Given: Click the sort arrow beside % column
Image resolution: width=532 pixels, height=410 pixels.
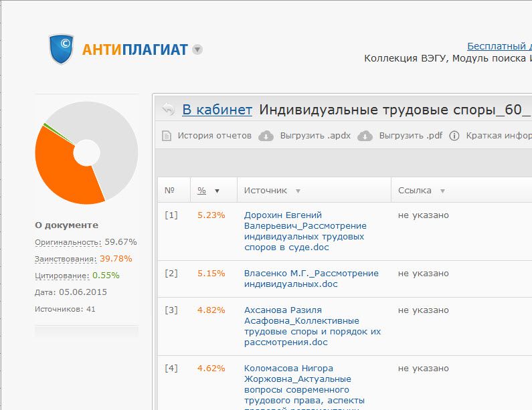Looking at the screenshot, I should (217, 191).
